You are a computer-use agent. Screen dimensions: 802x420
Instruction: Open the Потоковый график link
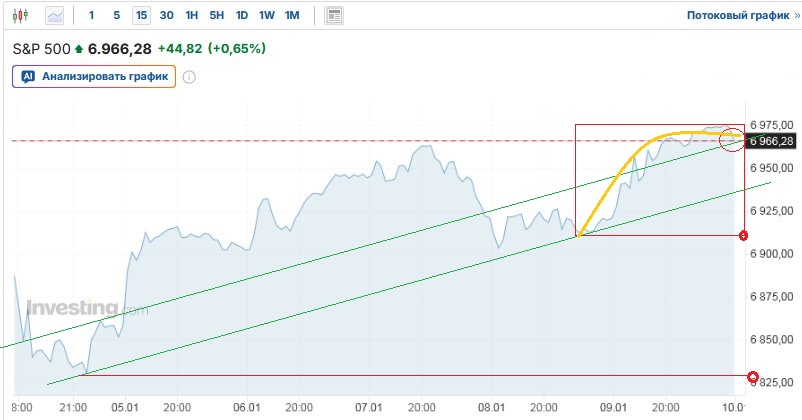pyautogui.click(x=739, y=16)
